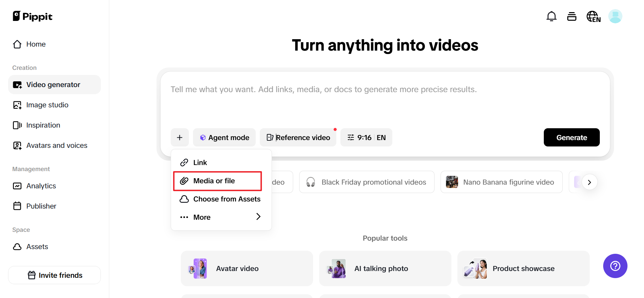
Task: Click the cloud icon beside Choose from Assets
Action: (184, 199)
